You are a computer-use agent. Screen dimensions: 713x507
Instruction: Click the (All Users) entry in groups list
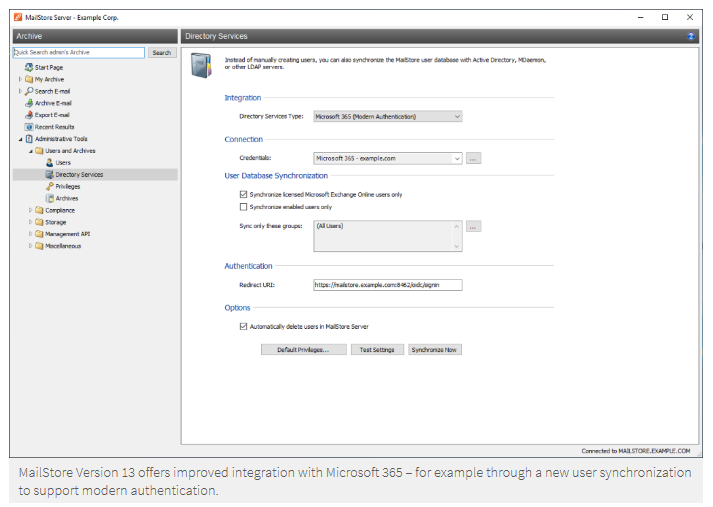(330, 226)
